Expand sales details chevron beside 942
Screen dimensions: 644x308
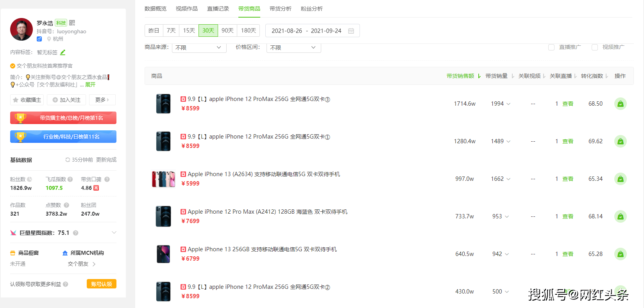point(507,254)
